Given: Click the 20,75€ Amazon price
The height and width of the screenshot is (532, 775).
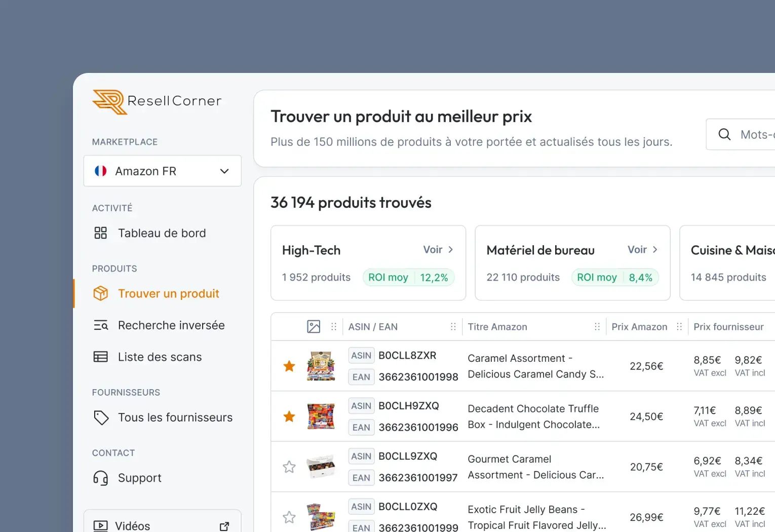Looking at the screenshot, I should [x=646, y=467].
